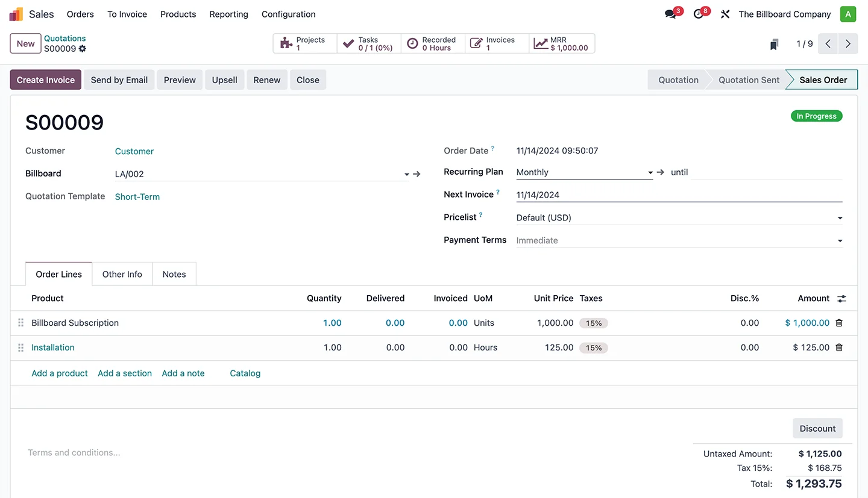This screenshot has height=498, width=868.
Task: Delete the Installation order line
Action: coord(839,347)
